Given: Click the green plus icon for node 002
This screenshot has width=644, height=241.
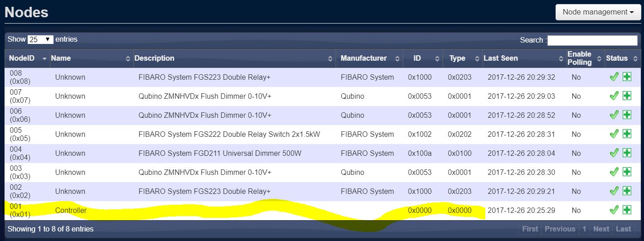Looking at the screenshot, I should coord(627,191).
